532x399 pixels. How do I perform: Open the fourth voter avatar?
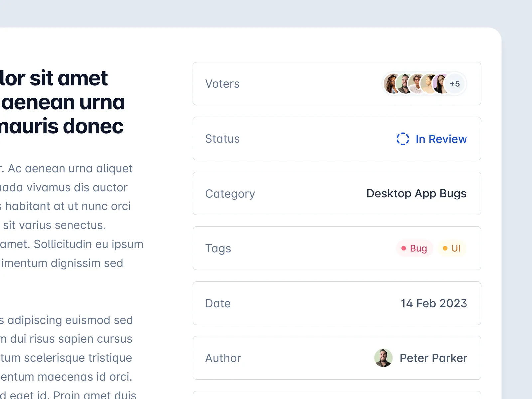click(429, 84)
